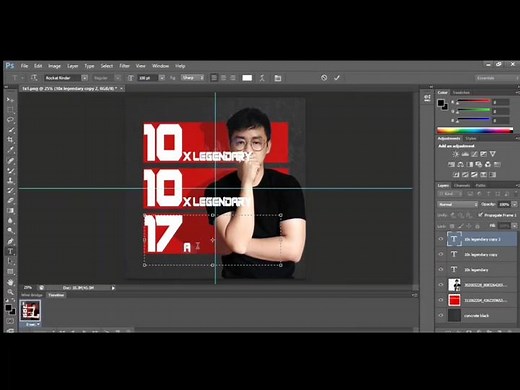
Task: Select the Path Selection tool
Action: (10, 261)
